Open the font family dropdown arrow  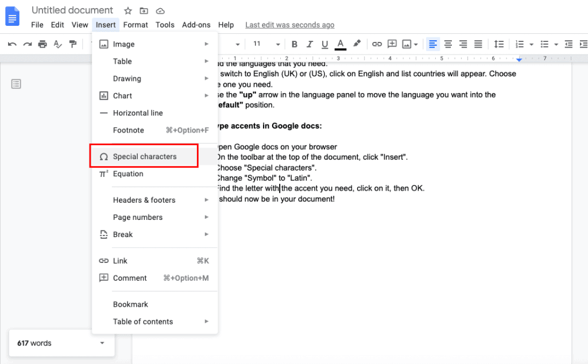pos(237,45)
